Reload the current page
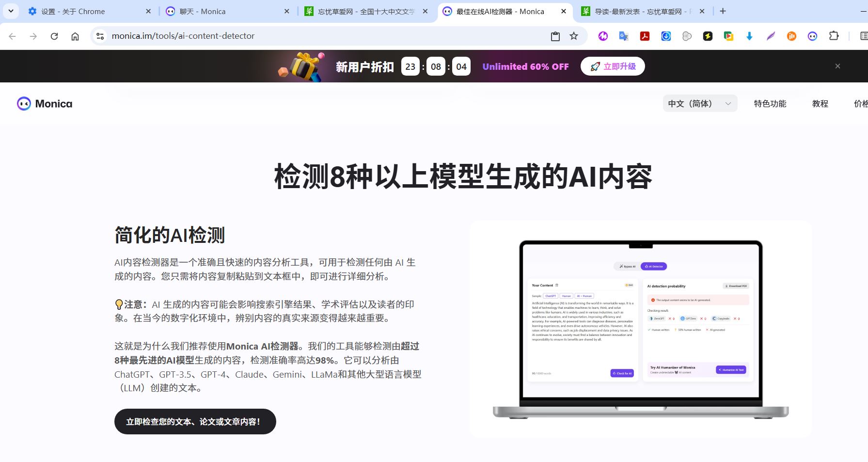This screenshot has width=868, height=462. (x=54, y=36)
